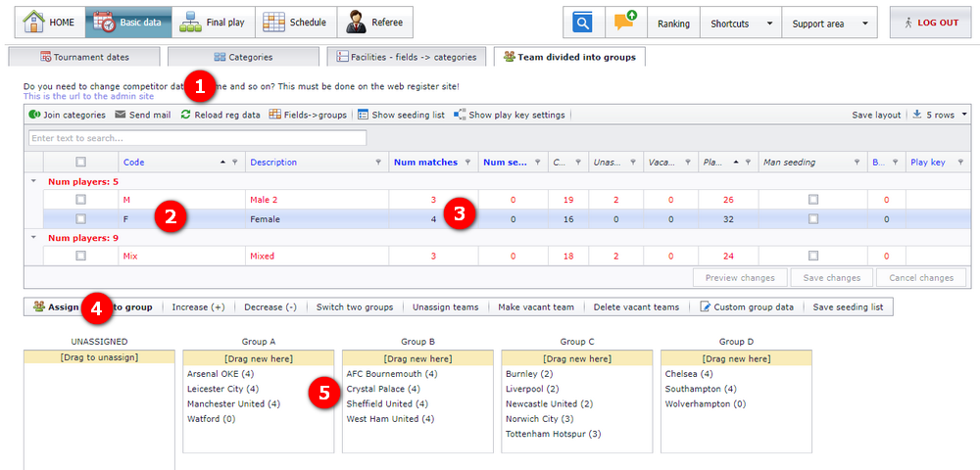This screenshot has height=470, width=980.
Task: Click Unassign teams
Action: [x=446, y=307]
